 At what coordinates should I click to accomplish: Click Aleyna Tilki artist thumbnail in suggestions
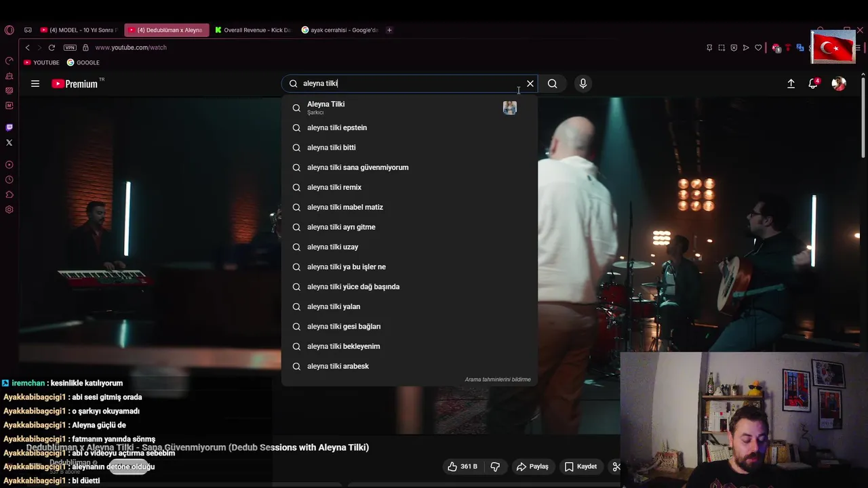pyautogui.click(x=510, y=108)
